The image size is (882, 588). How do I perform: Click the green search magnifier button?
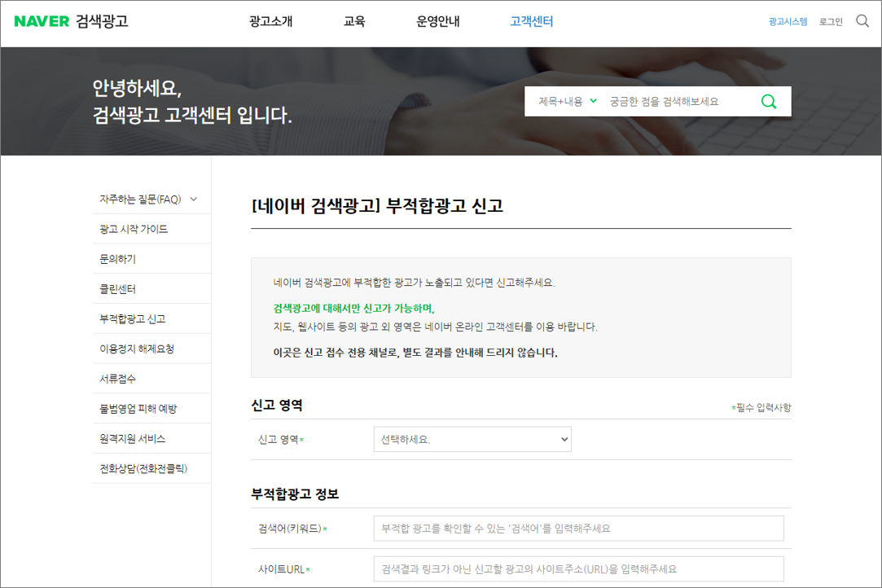[769, 101]
